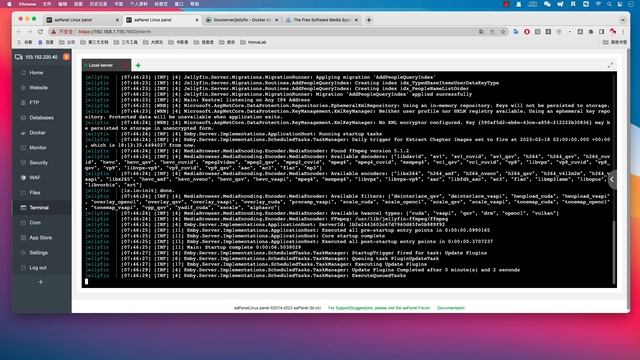The height and width of the screenshot is (360, 640).
Task: Close The Free Software Media System tab
Action: point(356,20)
